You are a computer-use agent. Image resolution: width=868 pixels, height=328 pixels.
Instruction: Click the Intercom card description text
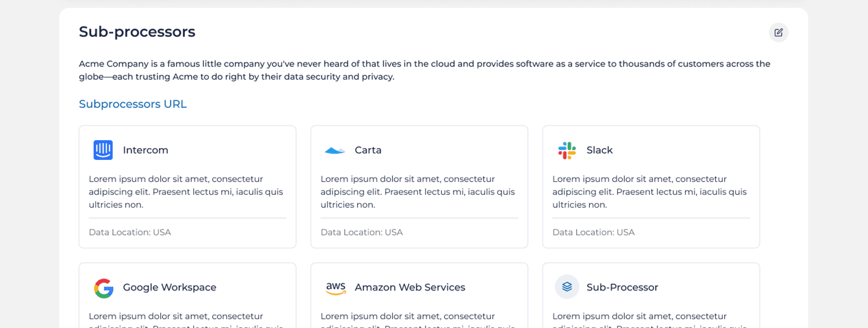click(x=185, y=192)
